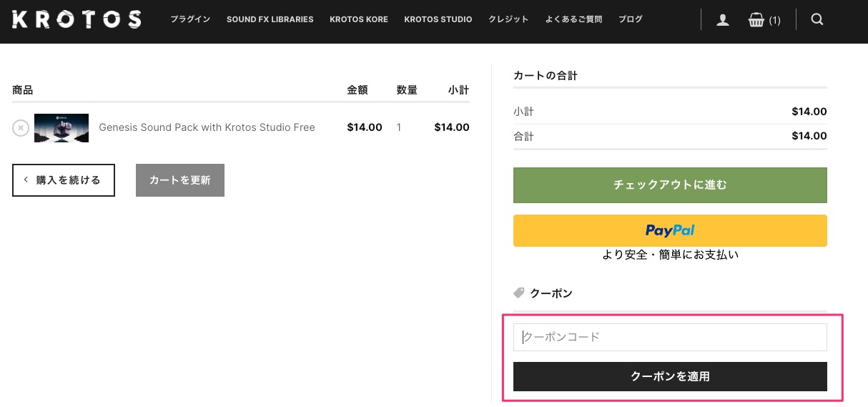Viewport: 868px width, 407px height.
Task: Click the 商品 column header
Action: [x=23, y=90]
